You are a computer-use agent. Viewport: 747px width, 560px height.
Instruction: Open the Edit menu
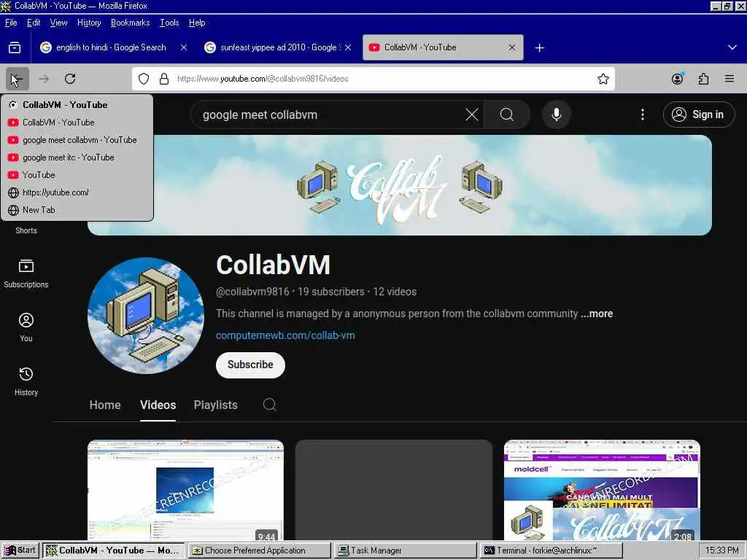point(34,23)
